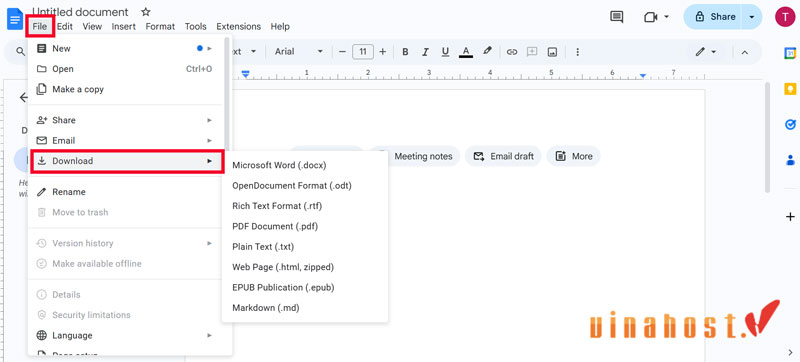Expand the Share submenu in File menu
The height and width of the screenshot is (362, 800).
[x=125, y=120]
